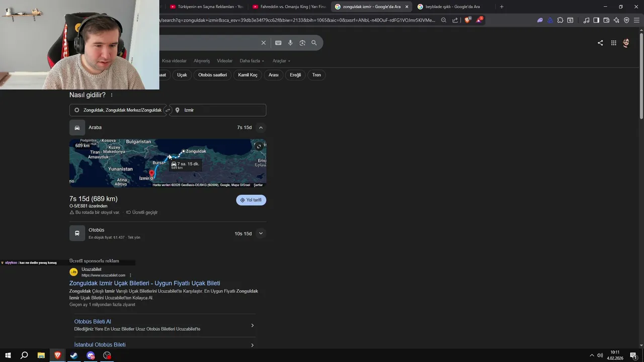Viewport: 644px width, 362px height.
Task: Open Discord from the taskbar
Action: coord(91,355)
